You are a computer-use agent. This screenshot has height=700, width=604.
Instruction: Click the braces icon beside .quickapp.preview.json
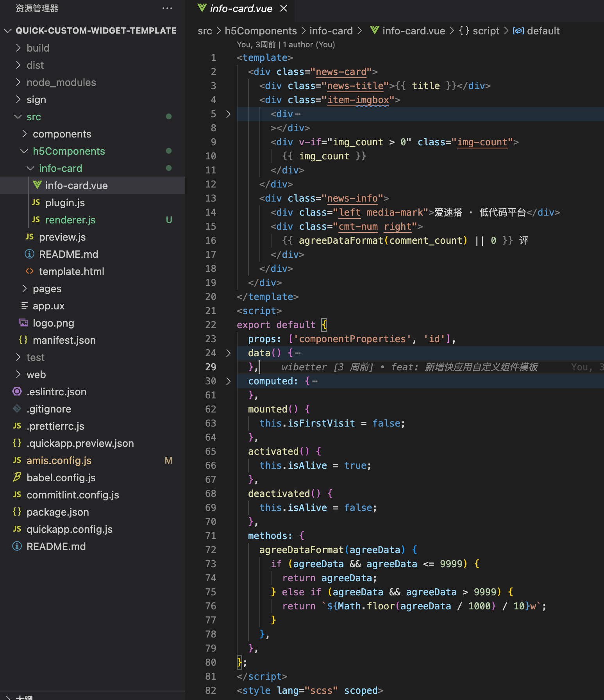(x=17, y=443)
